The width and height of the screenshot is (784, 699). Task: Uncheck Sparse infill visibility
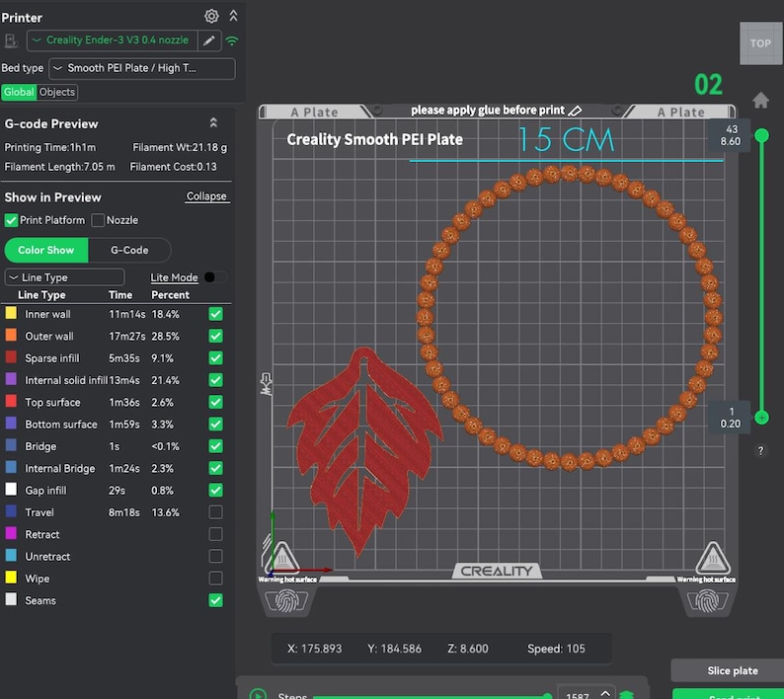click(215, 358)
